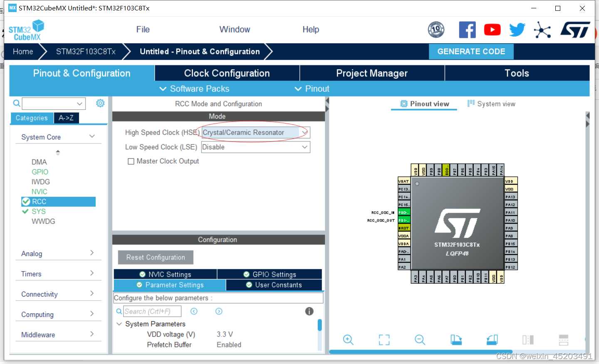Enable the Master Clock Output checkbox
The height and width of the screenshot is (364, 599).
click(x=131, y=161)
